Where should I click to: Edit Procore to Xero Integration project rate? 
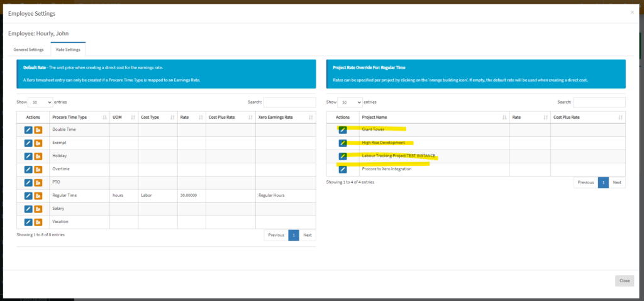tap(343, 169)
